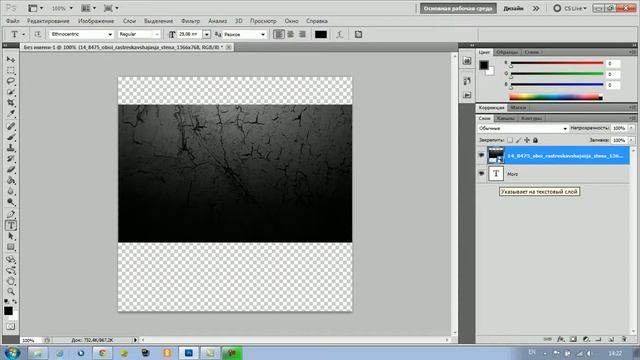Screen dimensions: 640x360
Task: Hide the 14_8475_oboi layer
Action: tap(481, 156)
